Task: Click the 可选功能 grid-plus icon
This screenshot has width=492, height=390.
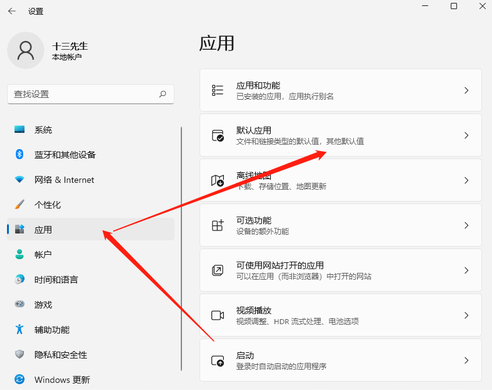Action: pos(218,225)
